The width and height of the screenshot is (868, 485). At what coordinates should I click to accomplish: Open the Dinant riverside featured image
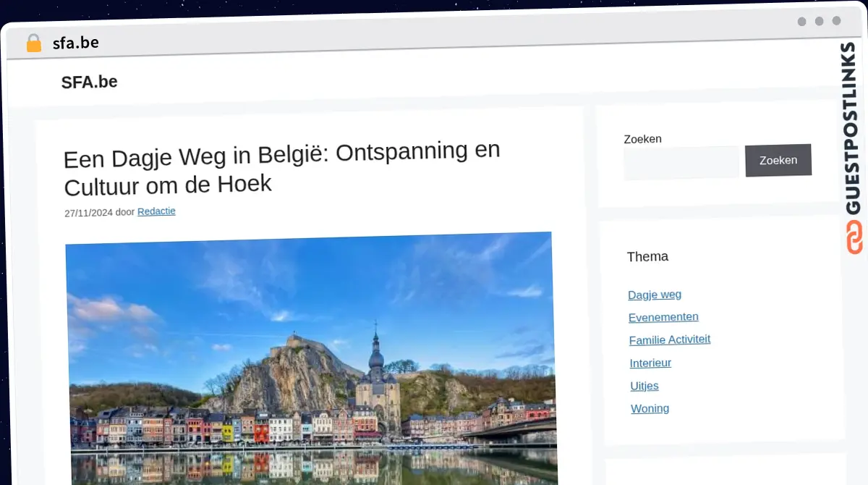click(x=311, y=358)
